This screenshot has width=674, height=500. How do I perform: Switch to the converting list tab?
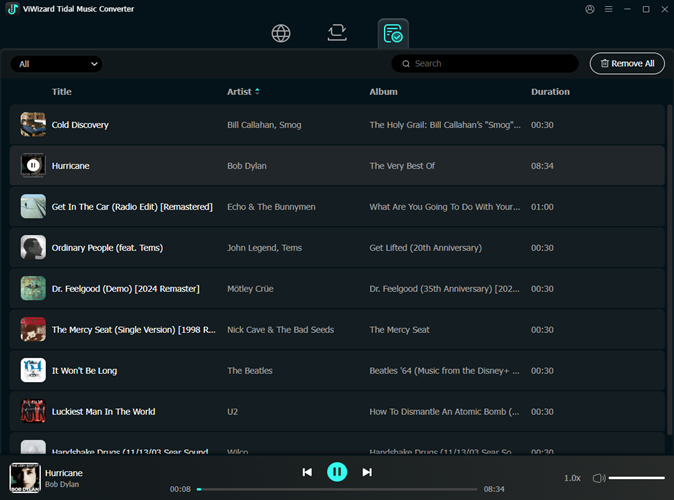337,33
